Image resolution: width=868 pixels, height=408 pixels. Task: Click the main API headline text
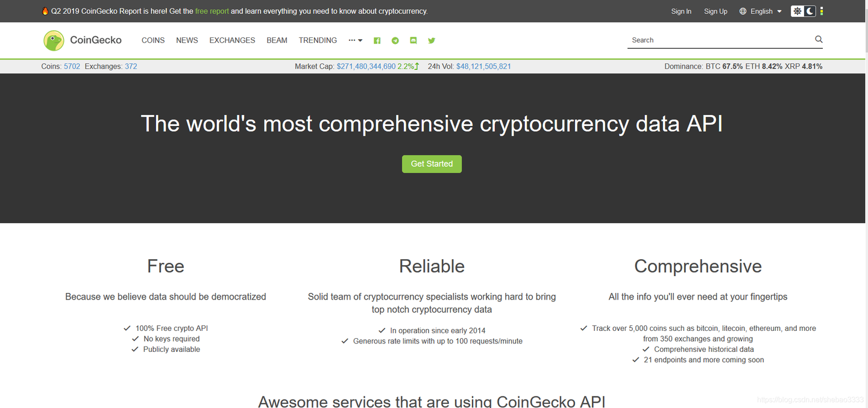pyautogui.click(x=432, y=124)
